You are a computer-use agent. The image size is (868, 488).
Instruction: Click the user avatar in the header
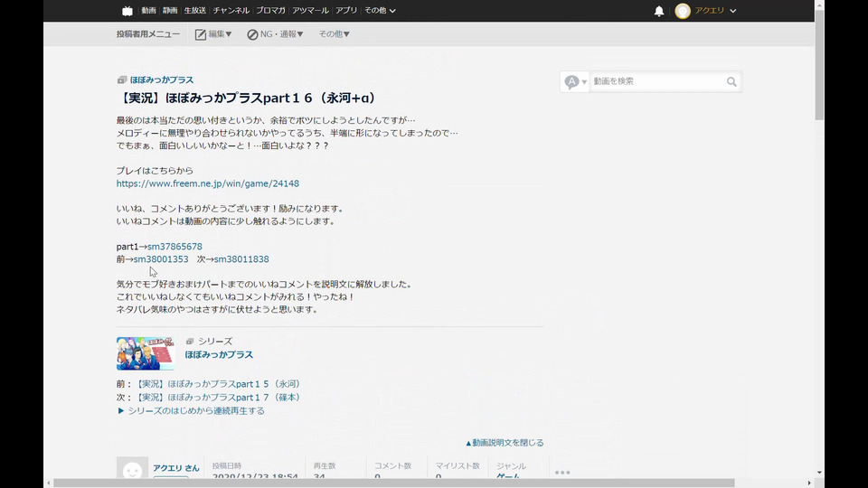(683, 11)
